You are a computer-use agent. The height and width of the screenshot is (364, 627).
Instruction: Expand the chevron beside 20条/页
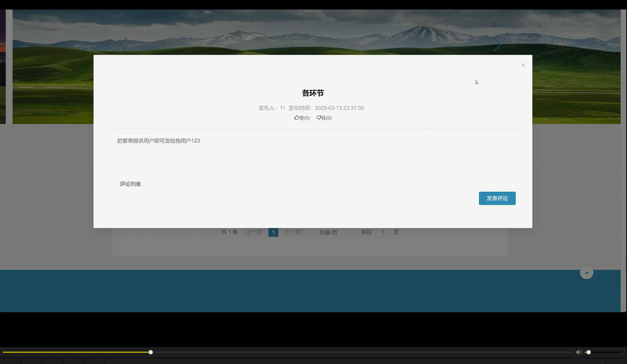click(351, 232)
